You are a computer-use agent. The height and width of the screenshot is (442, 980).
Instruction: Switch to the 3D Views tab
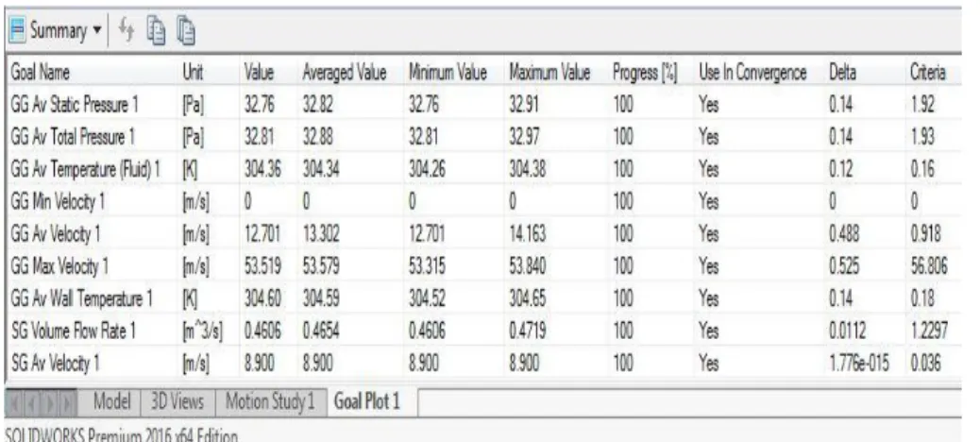tap(177, 402)
